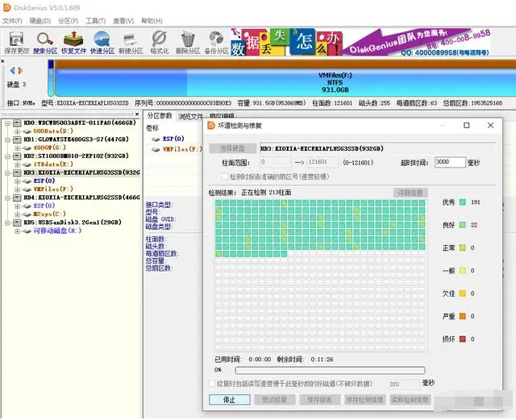Screen dimensions: 516x420
Task: Click the disk icon beside HD1 GLOWAY drive
Action: click(x=17, y=139)
